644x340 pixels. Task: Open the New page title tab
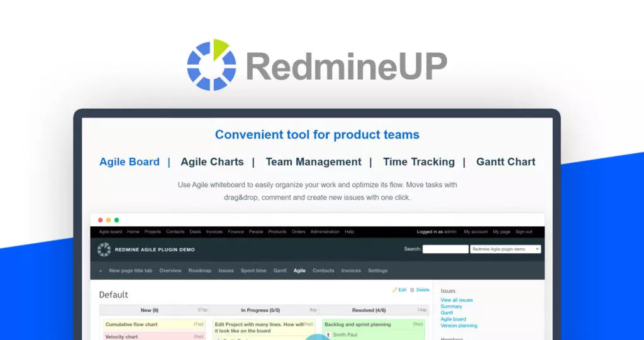click(131, 271)
